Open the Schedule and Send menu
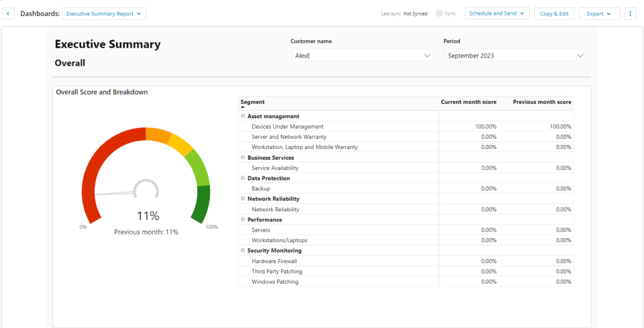This screenshot has width=644, height=328. tap(497, 13)
